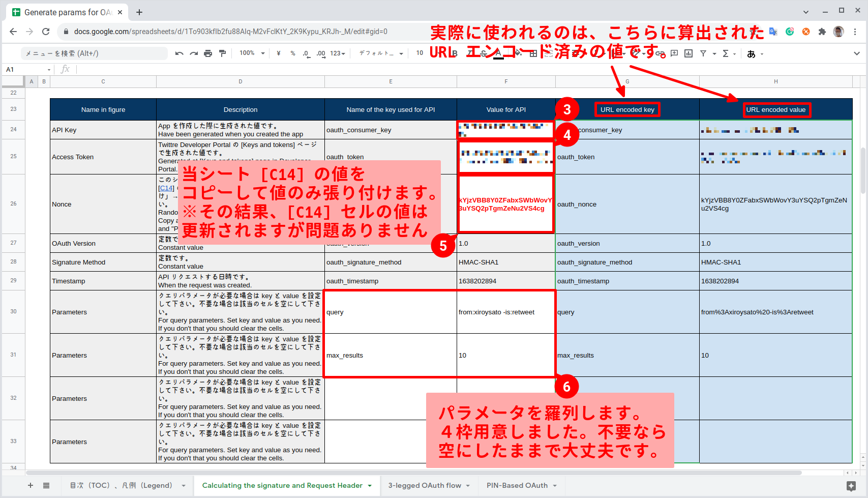Click the search menus field
868x498 pixels.
click(x=94, y=53)
